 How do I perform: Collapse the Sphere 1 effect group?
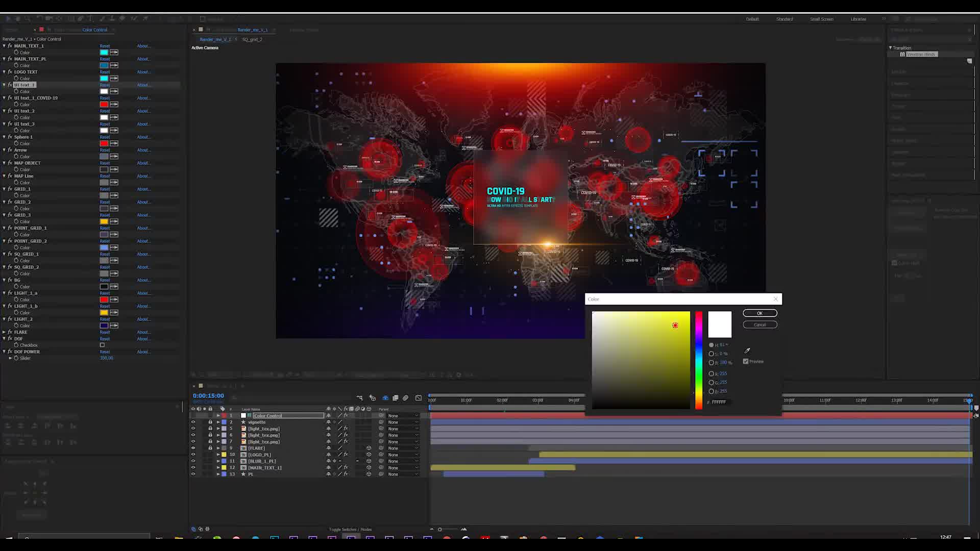4,137
